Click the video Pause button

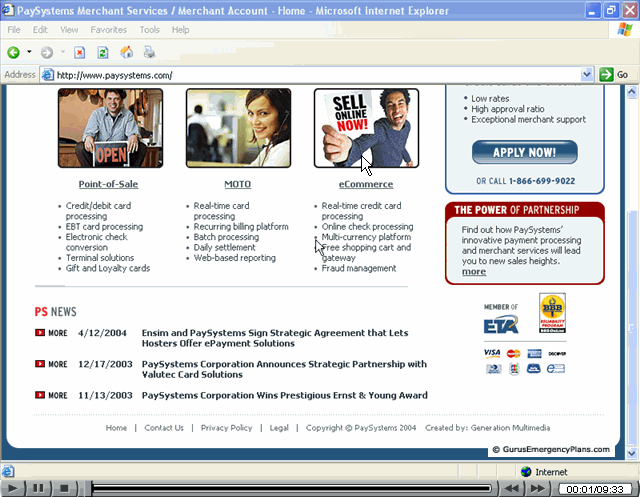[x=38, y=488]
